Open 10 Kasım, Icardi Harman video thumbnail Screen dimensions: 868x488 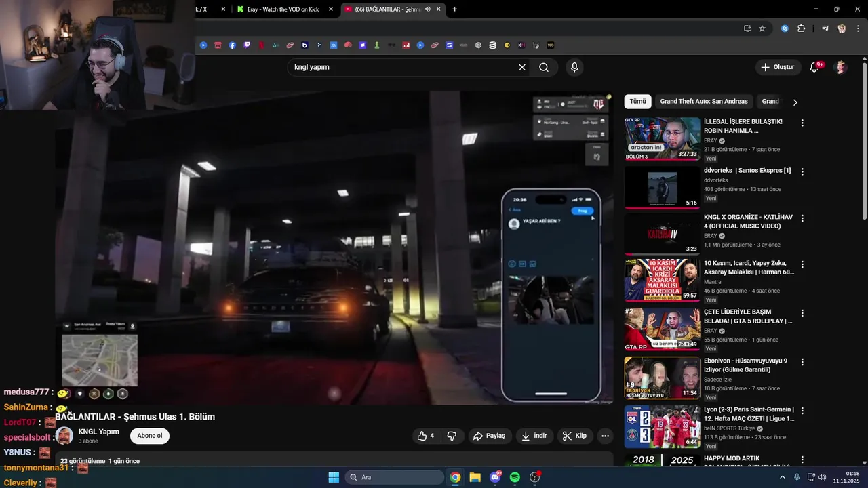pos(662,280)
